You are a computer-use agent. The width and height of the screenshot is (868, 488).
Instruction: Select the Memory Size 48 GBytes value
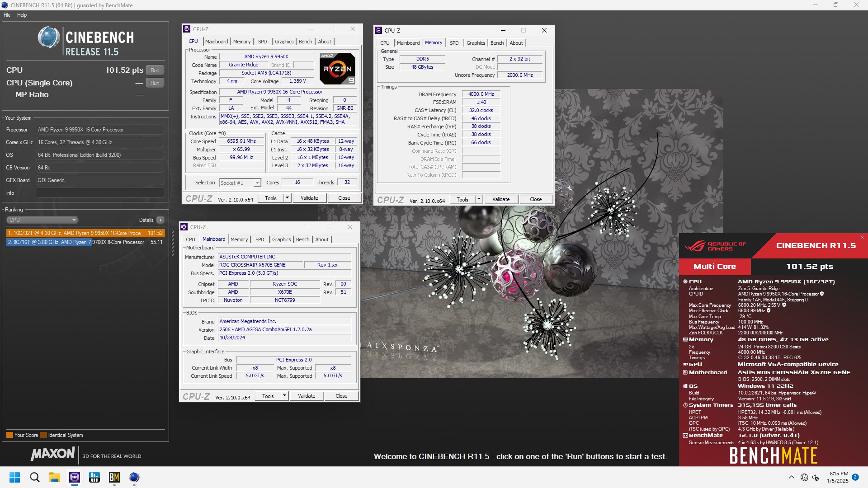422,67
